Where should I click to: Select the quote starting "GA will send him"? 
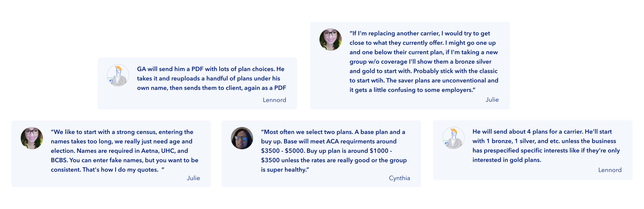[211, 78]
